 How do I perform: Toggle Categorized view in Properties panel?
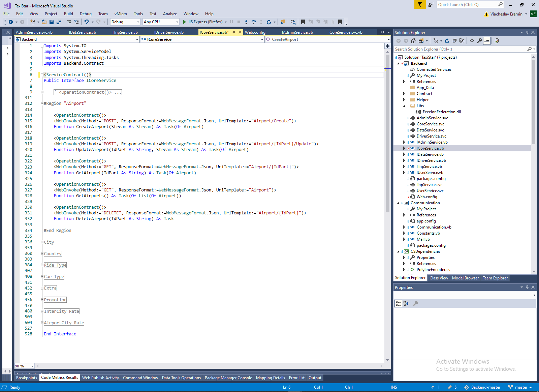[x=398, y=303]
